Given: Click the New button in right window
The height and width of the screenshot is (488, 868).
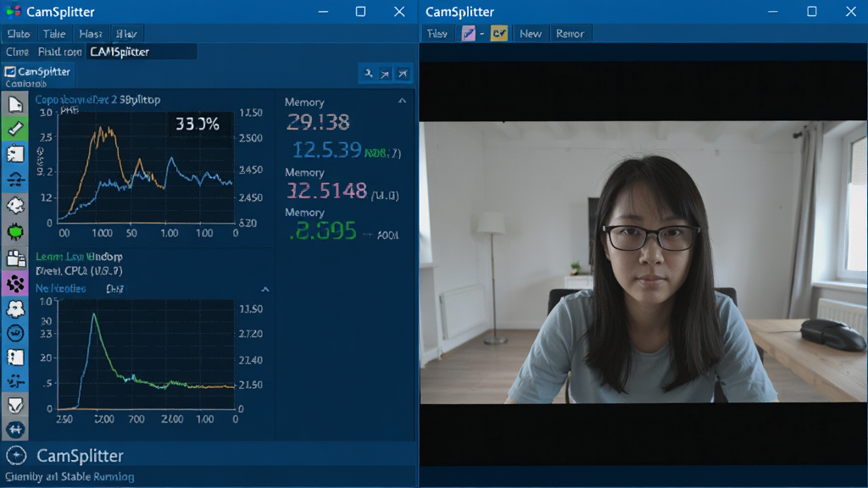Looking at the screenshot, I should point(531,34).
